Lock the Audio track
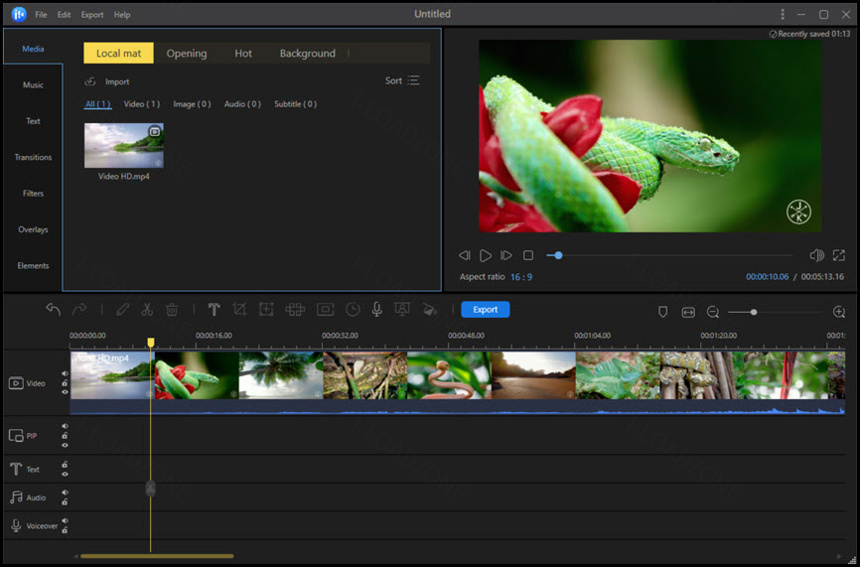Screen dimensions: 860x567 pyautogui.click(x=65, y=502)
